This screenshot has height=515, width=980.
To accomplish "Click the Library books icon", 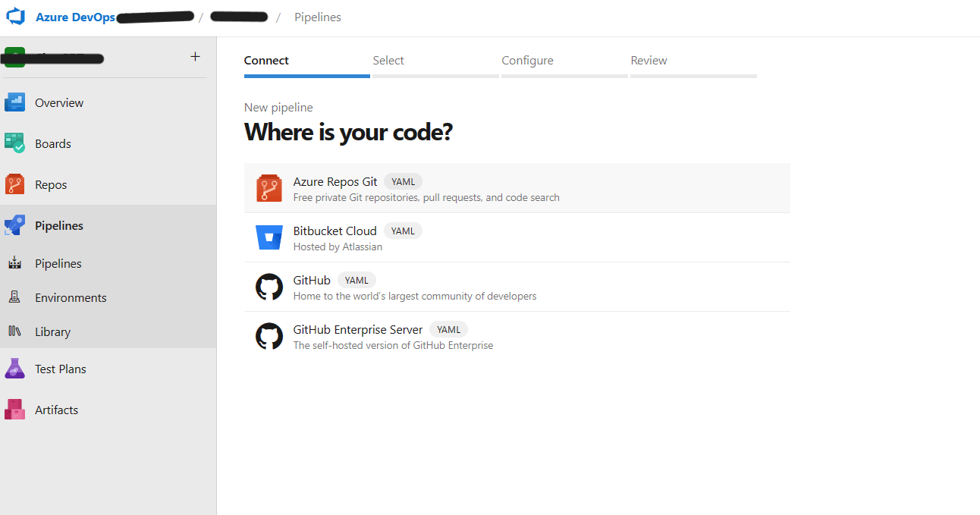I will pyautogui.click(x=15, y=331).
